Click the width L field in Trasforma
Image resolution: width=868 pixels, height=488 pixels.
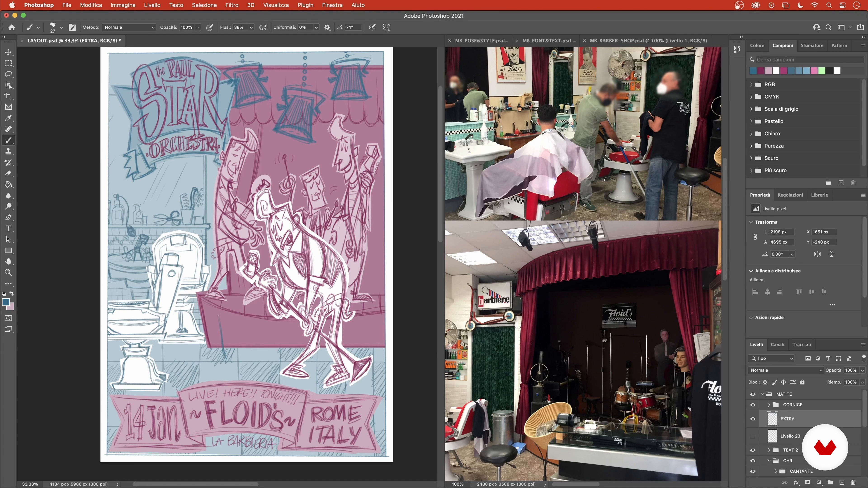click(x=782, y=232)
